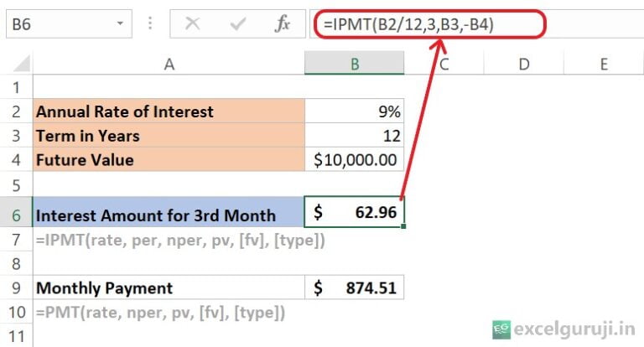Click cell B2 containing 9%
Image resolution: width=644 pixels, height=347 pixels.
pos(355,111)
